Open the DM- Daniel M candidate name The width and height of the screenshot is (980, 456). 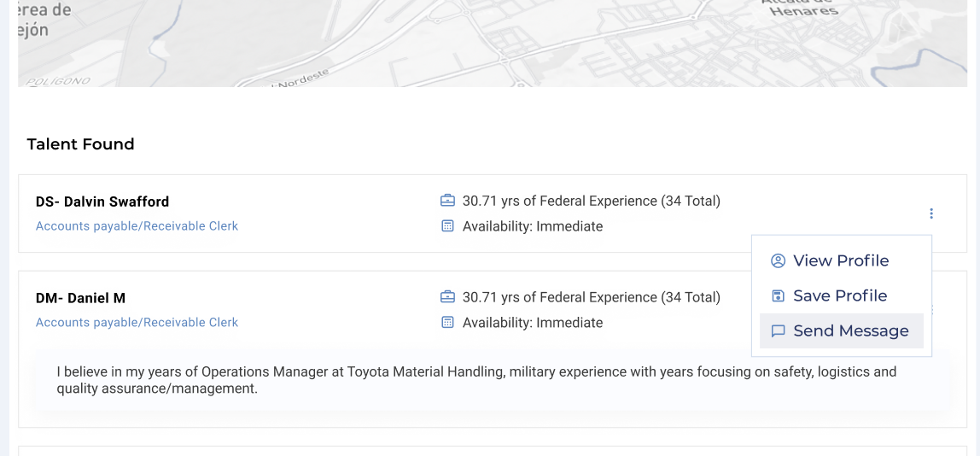point(80,298)
